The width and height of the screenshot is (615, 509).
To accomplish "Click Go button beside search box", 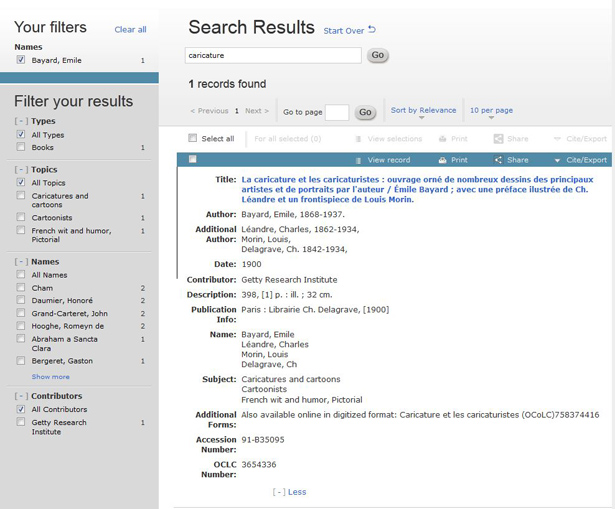I will [378, 55].
